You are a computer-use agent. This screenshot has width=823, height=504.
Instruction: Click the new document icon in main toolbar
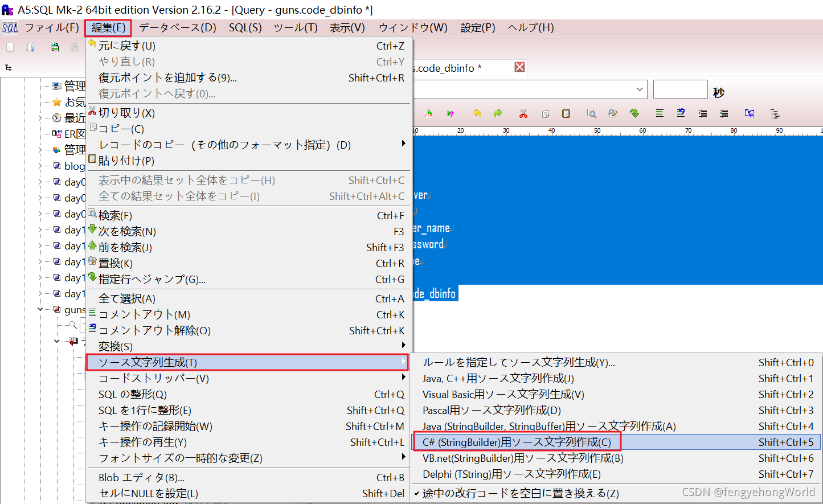(10, 47)
